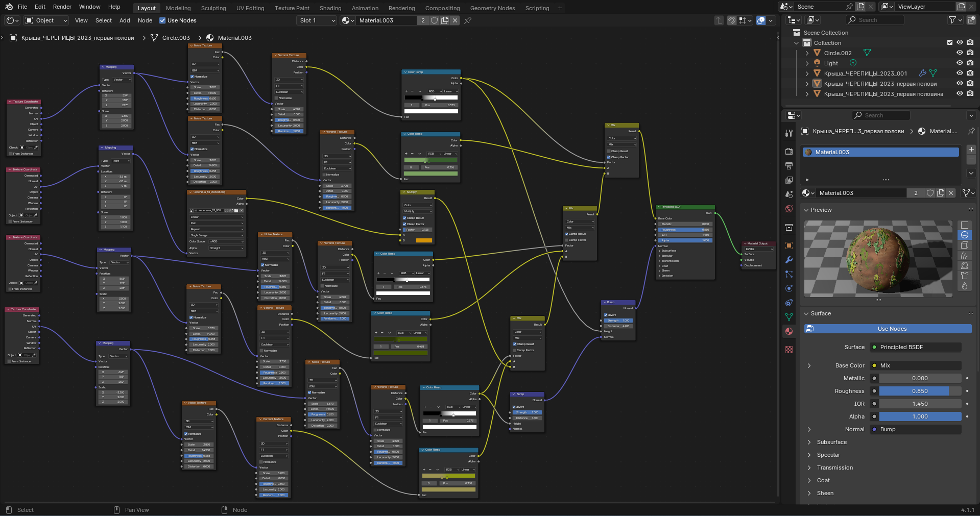This screenshot has width=980, height=516.
Task: Expand Light in outliner
Action: [807, 63]
